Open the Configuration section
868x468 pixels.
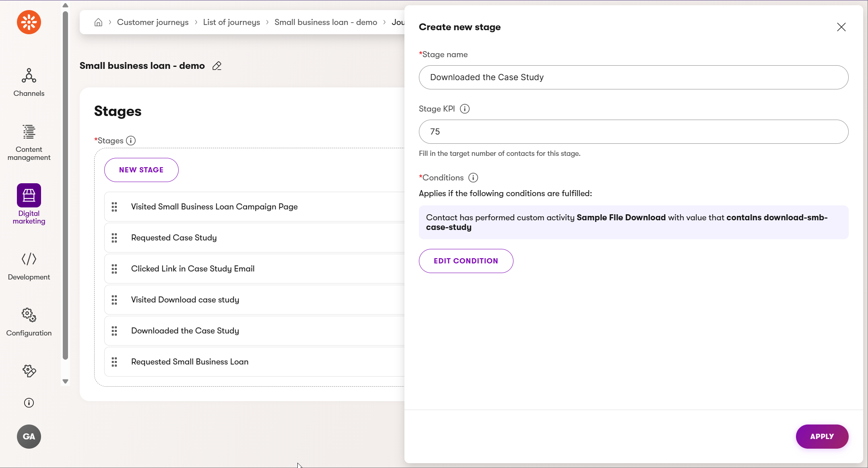pyautogui.click(x=29, y=322)
